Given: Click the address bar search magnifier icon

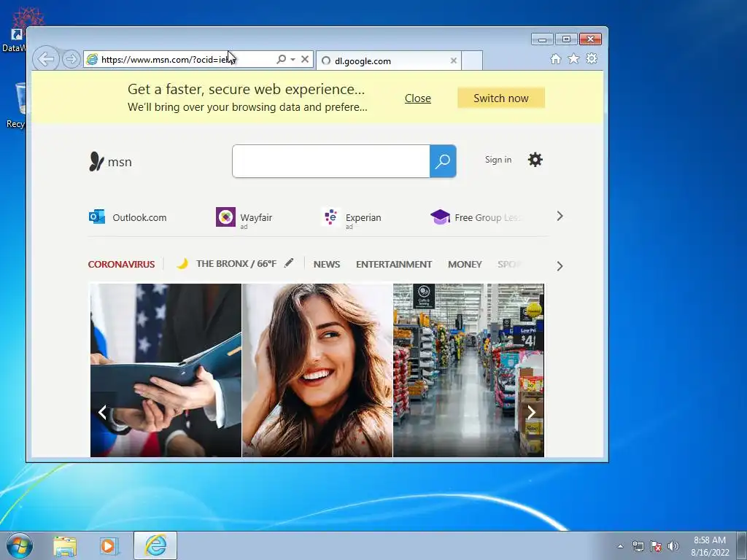Looking at the screenshot, I should [x=281, y=59].
